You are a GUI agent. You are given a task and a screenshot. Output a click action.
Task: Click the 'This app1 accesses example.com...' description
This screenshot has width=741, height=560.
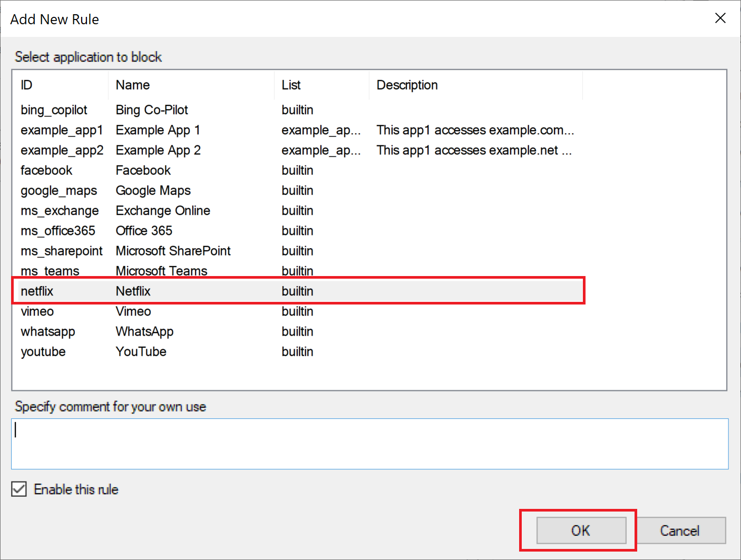[475, 130]
